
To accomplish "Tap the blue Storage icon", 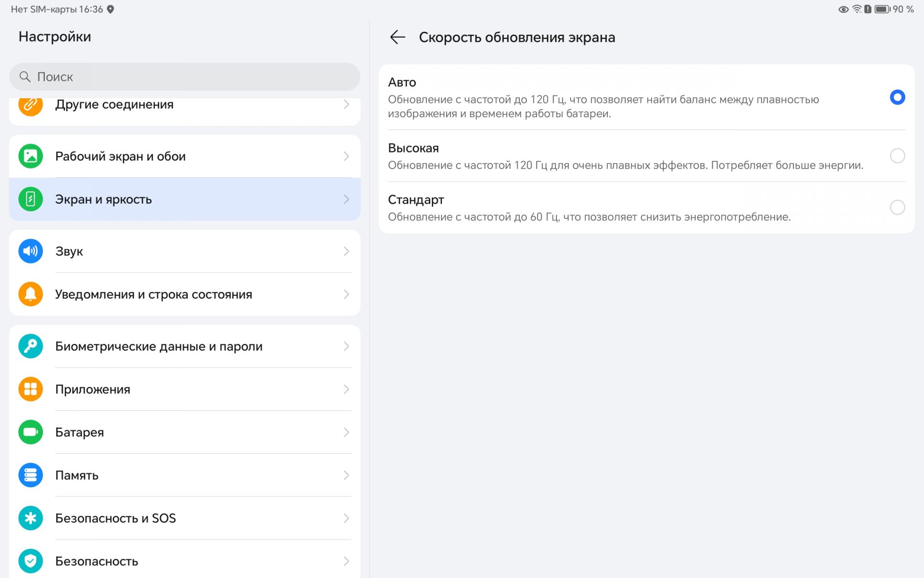I will point(30,475).
